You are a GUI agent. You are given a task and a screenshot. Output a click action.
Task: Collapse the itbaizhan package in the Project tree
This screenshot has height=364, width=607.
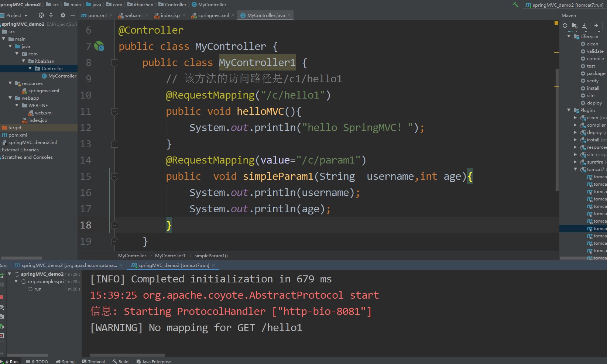point(24,61)
